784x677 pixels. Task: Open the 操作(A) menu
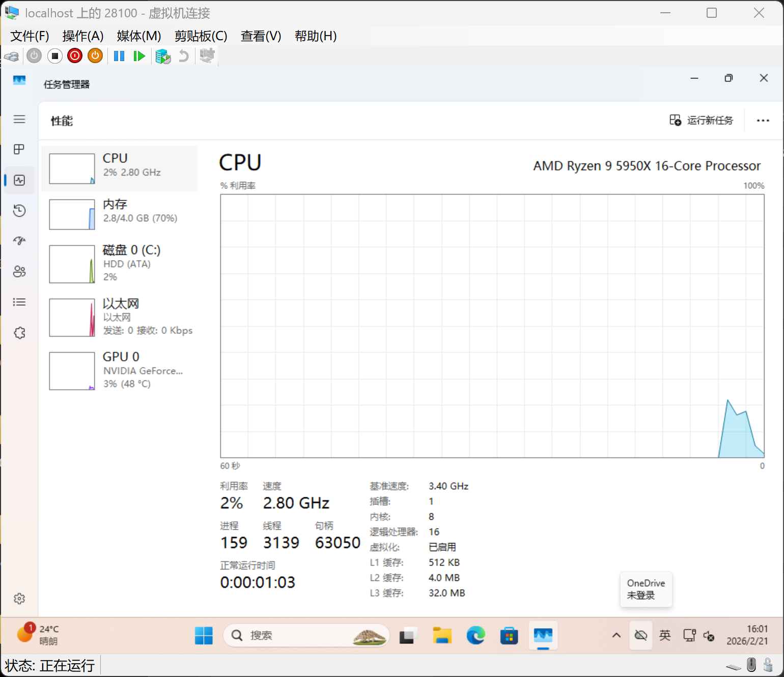[83, 36]
